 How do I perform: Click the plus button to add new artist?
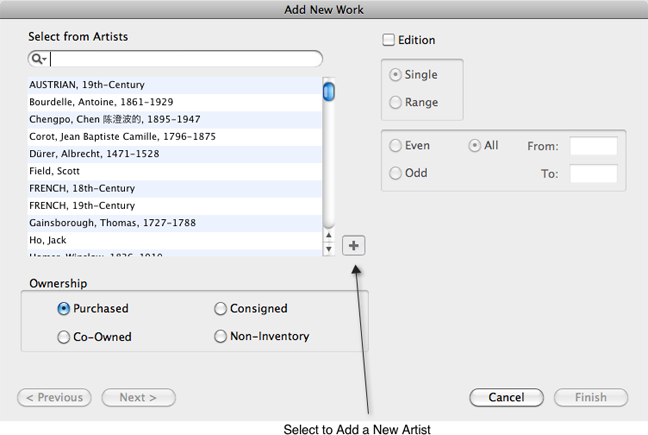(x=353, y=245)
